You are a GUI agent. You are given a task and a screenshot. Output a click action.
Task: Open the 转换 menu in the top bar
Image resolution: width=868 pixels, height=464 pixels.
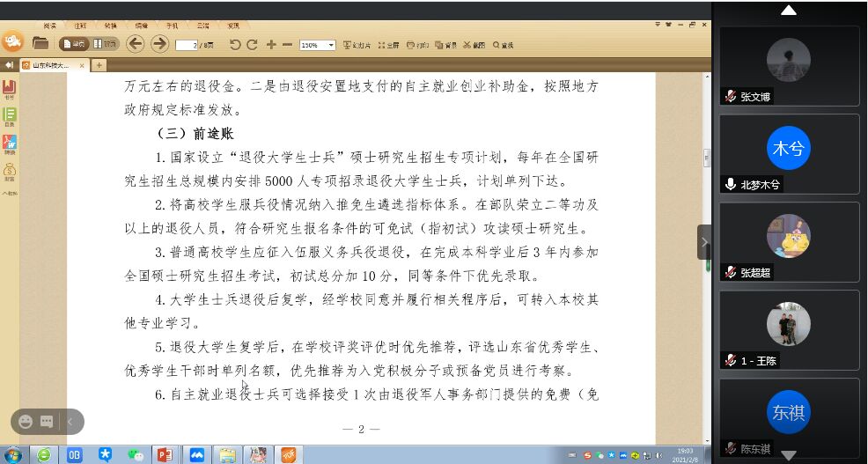click(109, 26)
